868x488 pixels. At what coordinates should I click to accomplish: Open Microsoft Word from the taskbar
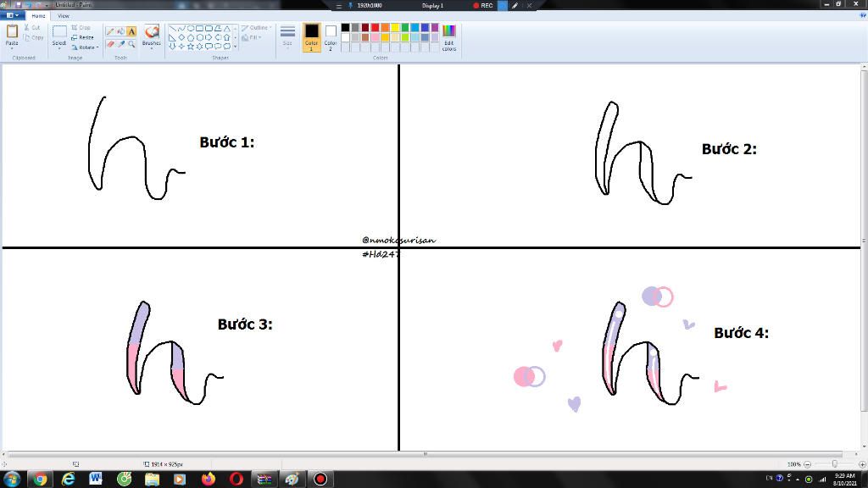pyautogui.click(x=96, y=480)
